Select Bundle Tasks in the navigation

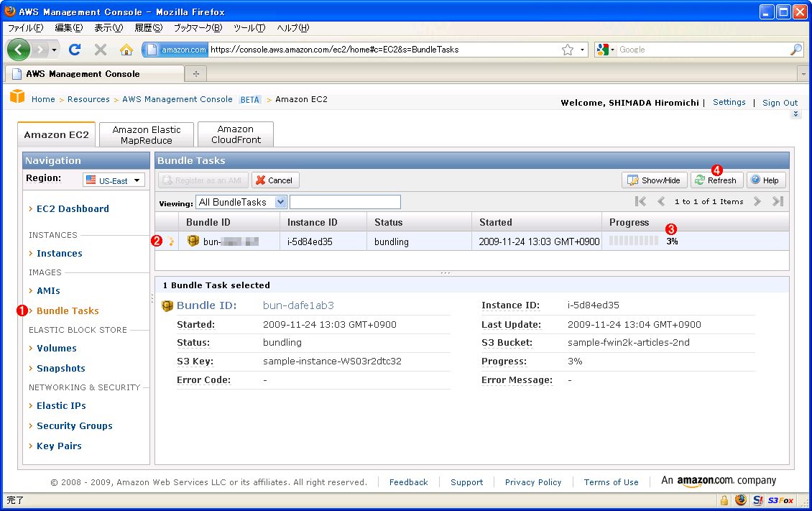tap(68, 310)
